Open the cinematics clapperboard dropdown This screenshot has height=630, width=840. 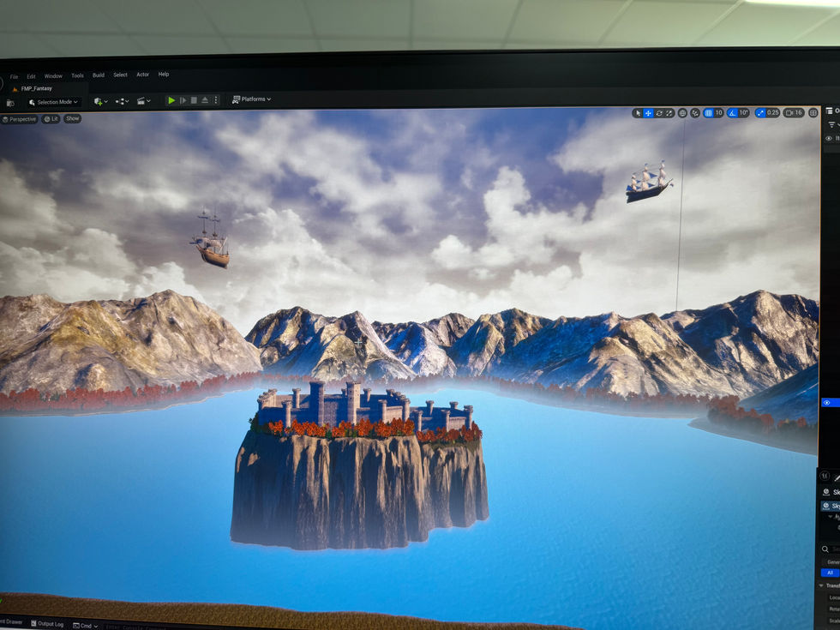pos(144,101)
